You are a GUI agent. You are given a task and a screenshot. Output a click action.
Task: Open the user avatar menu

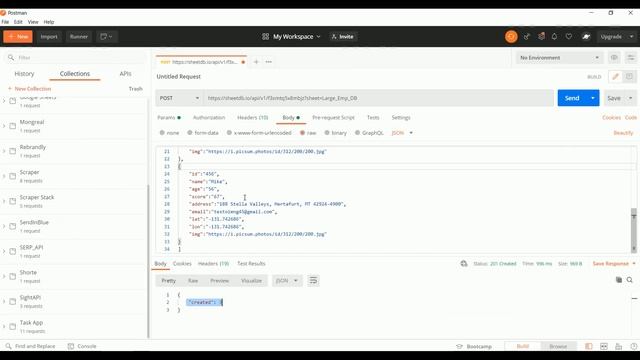tap(586, 37)
